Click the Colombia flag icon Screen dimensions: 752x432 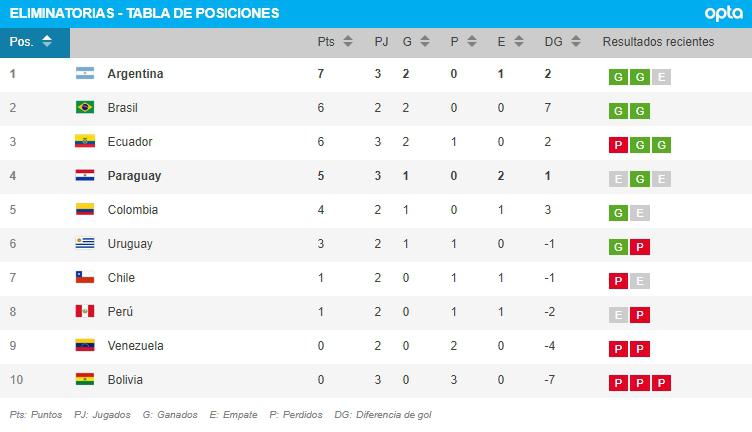pos(84,210)
